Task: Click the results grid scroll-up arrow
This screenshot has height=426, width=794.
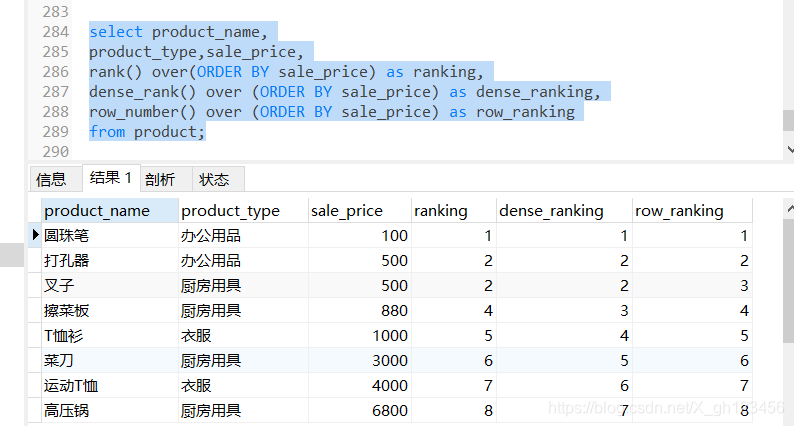Action: pyautogui.click(x=790, y=209)
